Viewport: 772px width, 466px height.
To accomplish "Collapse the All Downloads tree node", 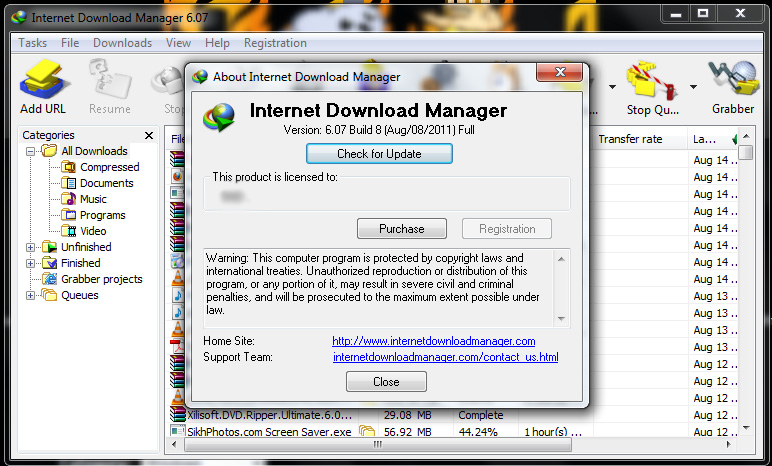I will 31,151.
